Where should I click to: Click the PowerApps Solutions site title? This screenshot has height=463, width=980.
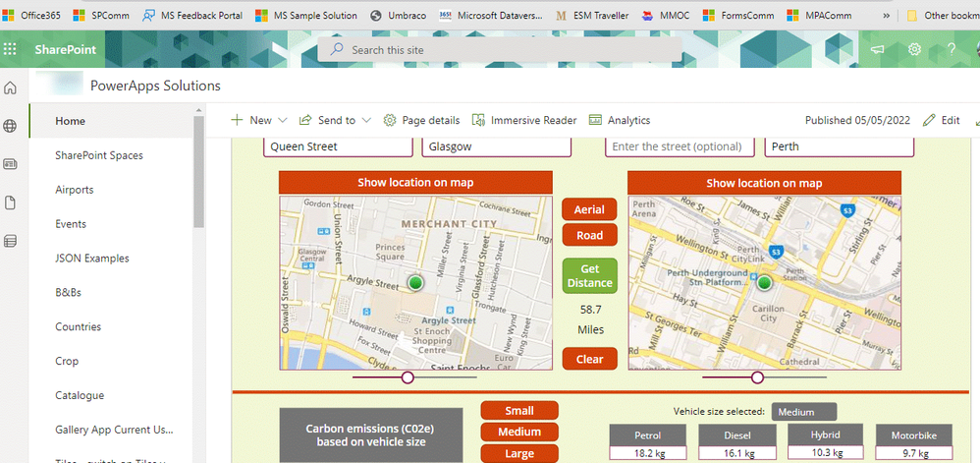coord(155,86)
